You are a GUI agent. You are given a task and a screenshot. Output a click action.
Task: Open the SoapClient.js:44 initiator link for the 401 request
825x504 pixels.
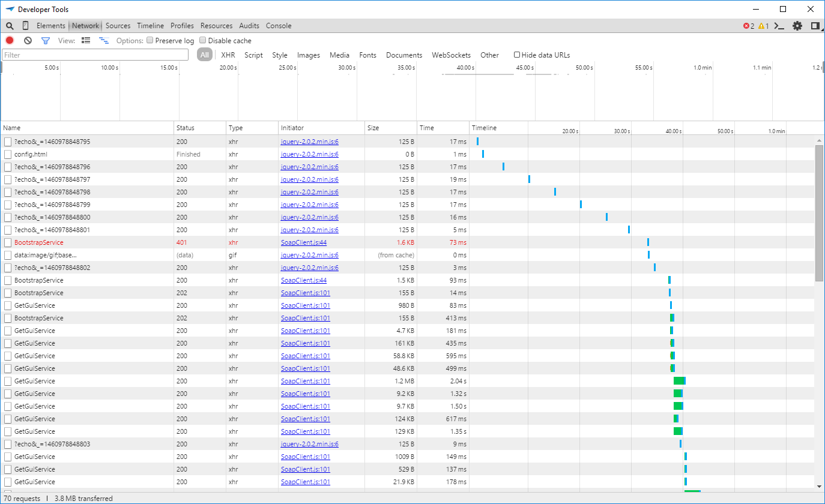click(303, 242)
